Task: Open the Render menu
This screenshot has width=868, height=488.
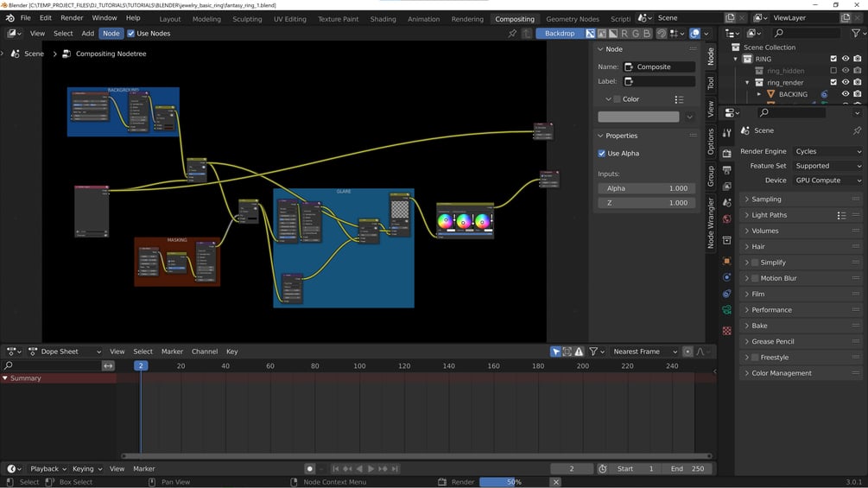Action: [72, 17]
